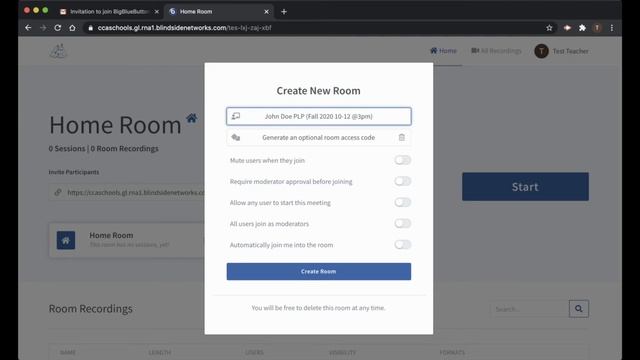Click the site lock padlock icon
The width and height of the screenshot is (640, 360).
tap(90, 28)
